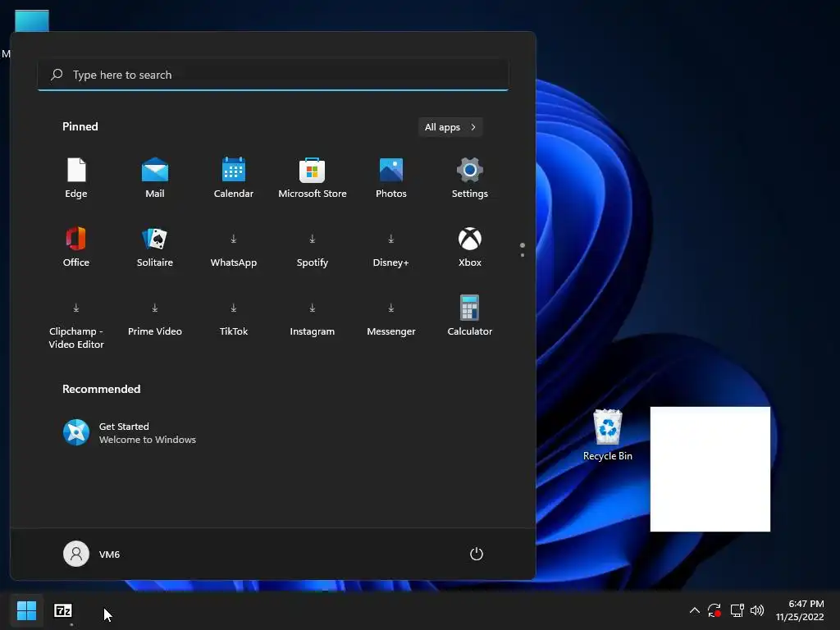840x630 pixels.
Task: Launch the Office app
Action: click(x=76, y=247)
